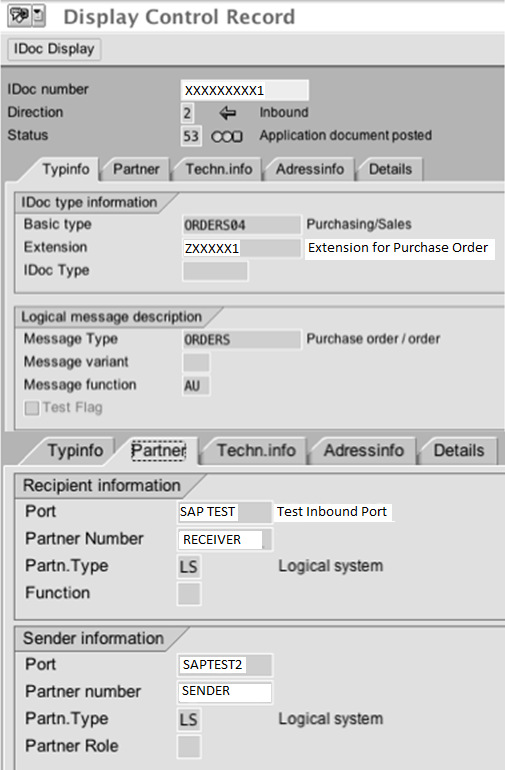Select the Message function AU field
Viewport: 505px width, 770px height.
(x=196, y=385)
